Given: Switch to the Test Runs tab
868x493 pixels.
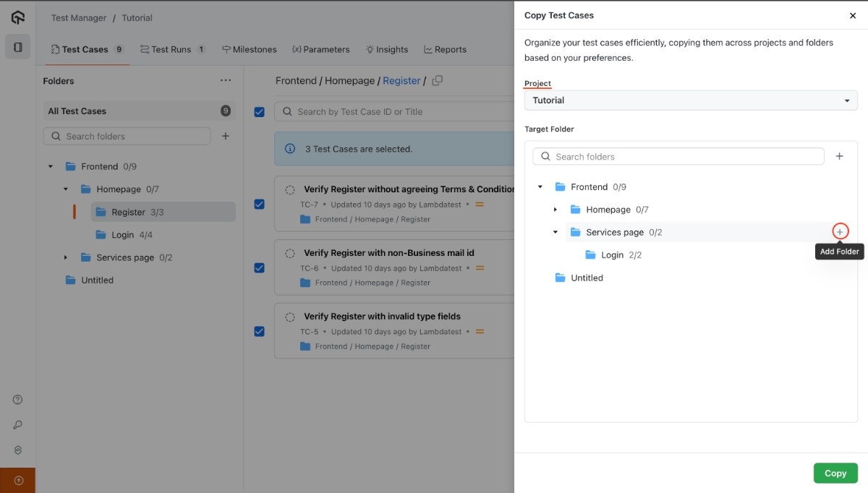Looking at the screenshot, I should (x=172, y=49).
